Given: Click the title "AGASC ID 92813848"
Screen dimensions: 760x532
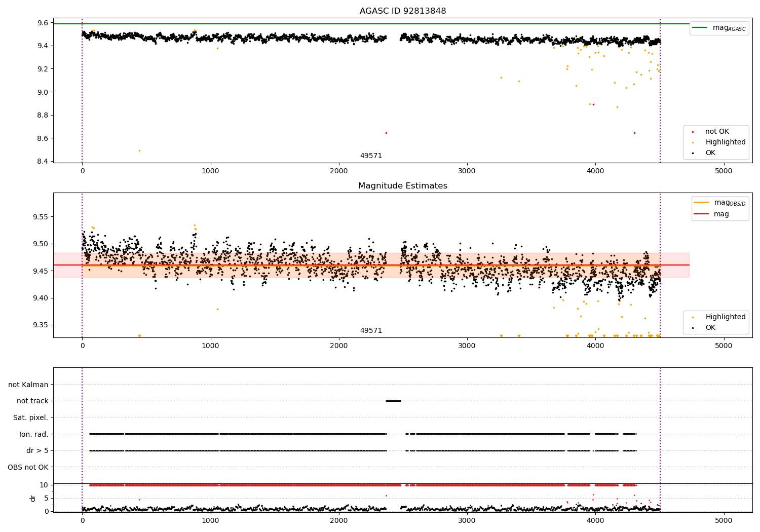Looking at the screenshot, I should [x=403, y=11].
